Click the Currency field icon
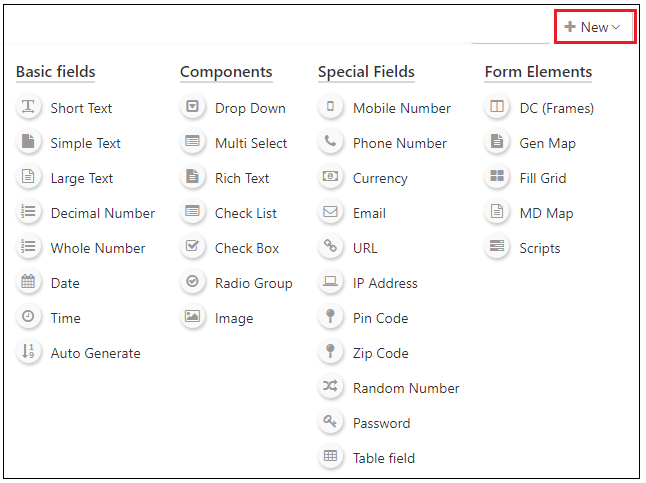The height and width of the screenshot is (483, 646). [331, 178]
